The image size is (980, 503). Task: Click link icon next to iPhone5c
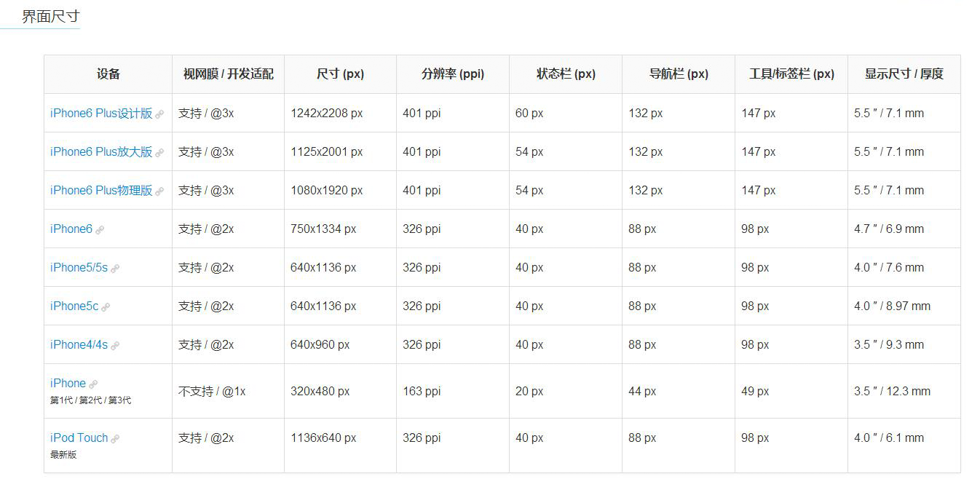click(106, 307)
